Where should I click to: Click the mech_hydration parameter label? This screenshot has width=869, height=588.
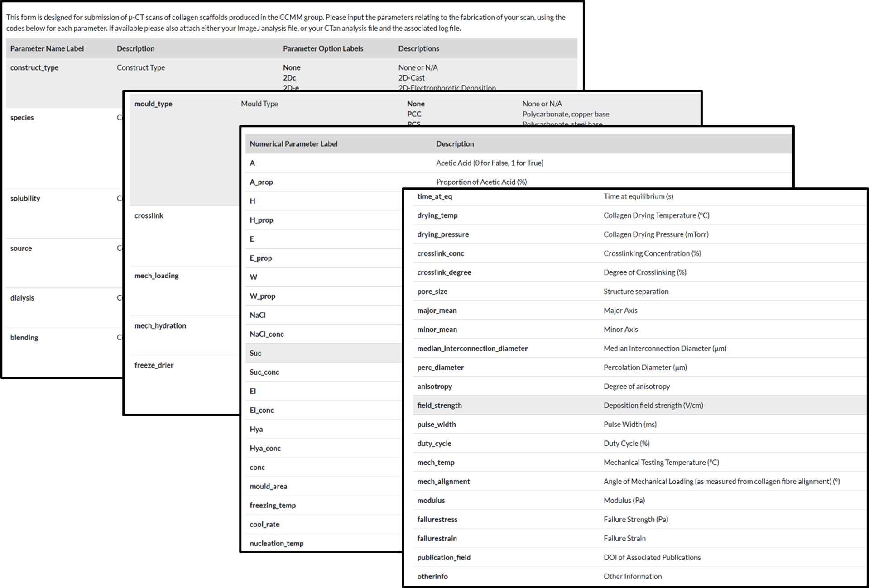(160, 325)
